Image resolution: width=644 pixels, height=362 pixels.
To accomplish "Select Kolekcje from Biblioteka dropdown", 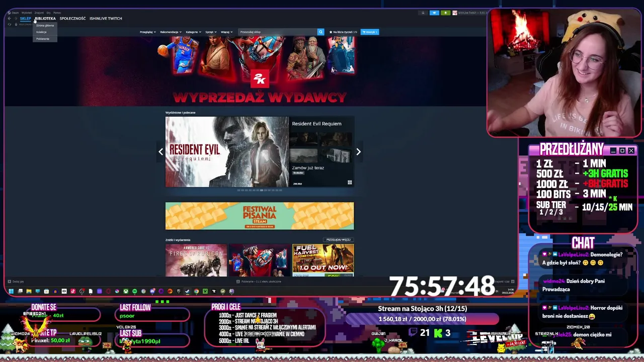I will 45,32.
